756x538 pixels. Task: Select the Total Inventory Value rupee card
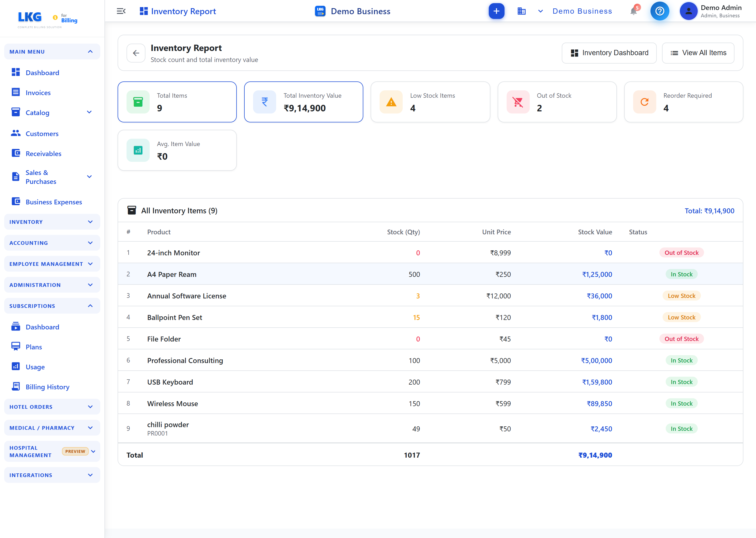tap(303, 102)
